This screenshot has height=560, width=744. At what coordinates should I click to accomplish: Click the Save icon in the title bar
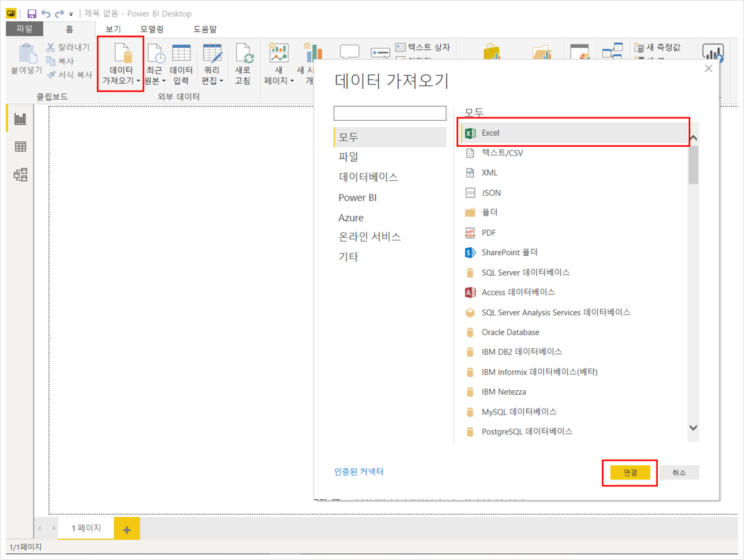[32, 14]
